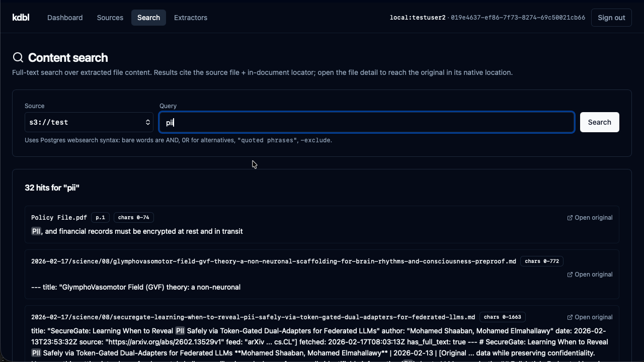Image resolution: width=644 pixels, height=362 pixels.
Task: Click the Source field label
Action: pos(35,106)
